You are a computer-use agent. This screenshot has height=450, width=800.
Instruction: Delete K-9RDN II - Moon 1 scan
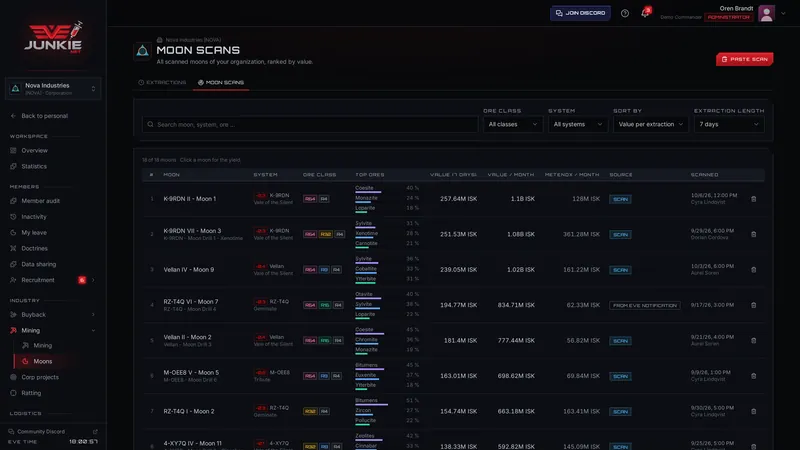point(754,199)
